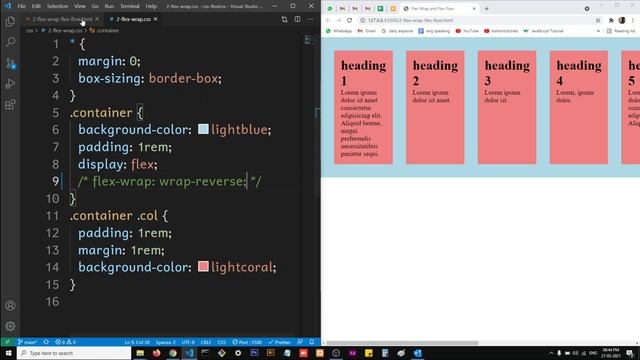This screenshot has width=640, height=360.
Task: Open the Help menu
Action: (x=151, y=6)
